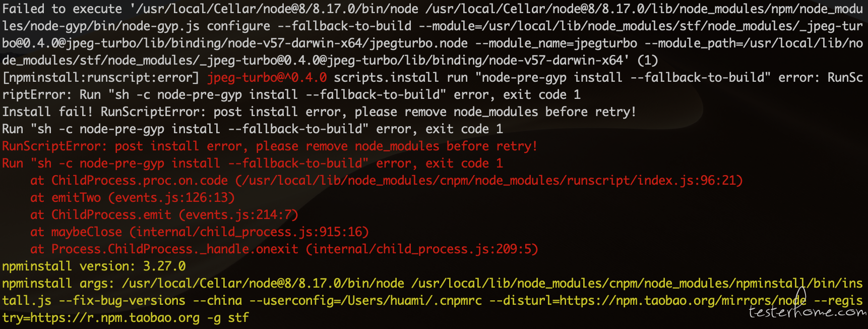Click the '--fix-bug-versions' argument

122,301
